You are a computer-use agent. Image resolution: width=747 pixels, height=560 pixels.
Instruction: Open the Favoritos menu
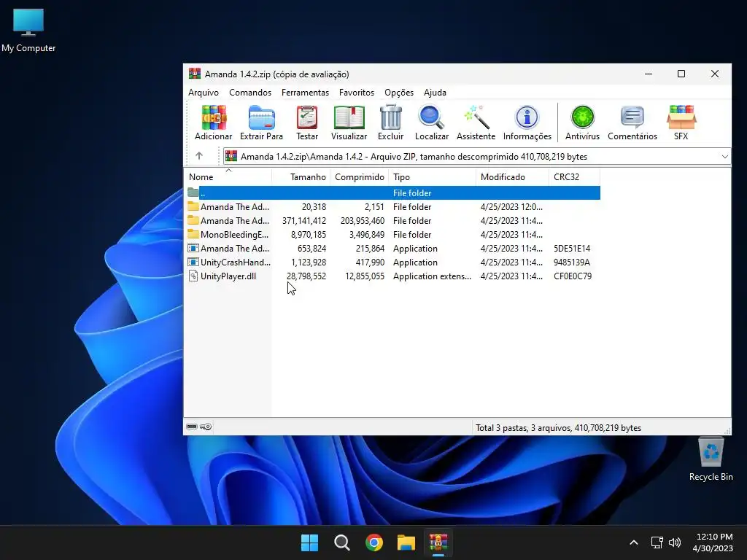[x=356, y=93]
